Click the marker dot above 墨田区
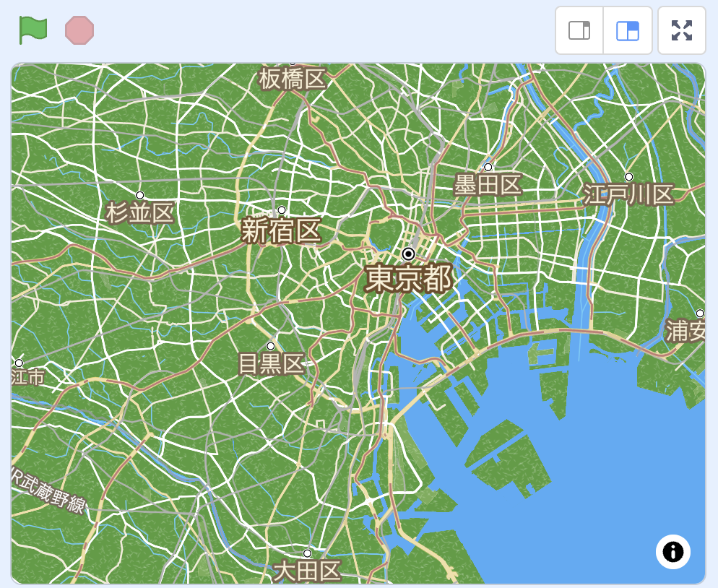Viewport: 718px width, 588px height. click(488, 167)
